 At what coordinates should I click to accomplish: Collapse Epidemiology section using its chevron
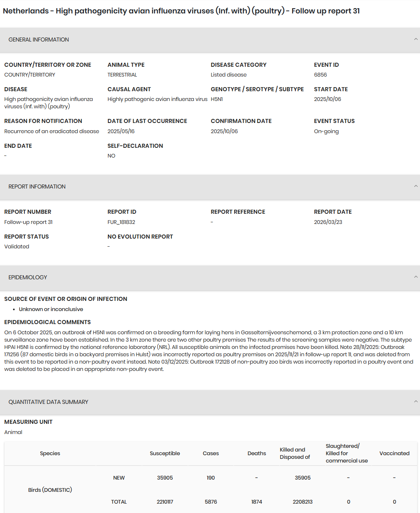[416, 277]
